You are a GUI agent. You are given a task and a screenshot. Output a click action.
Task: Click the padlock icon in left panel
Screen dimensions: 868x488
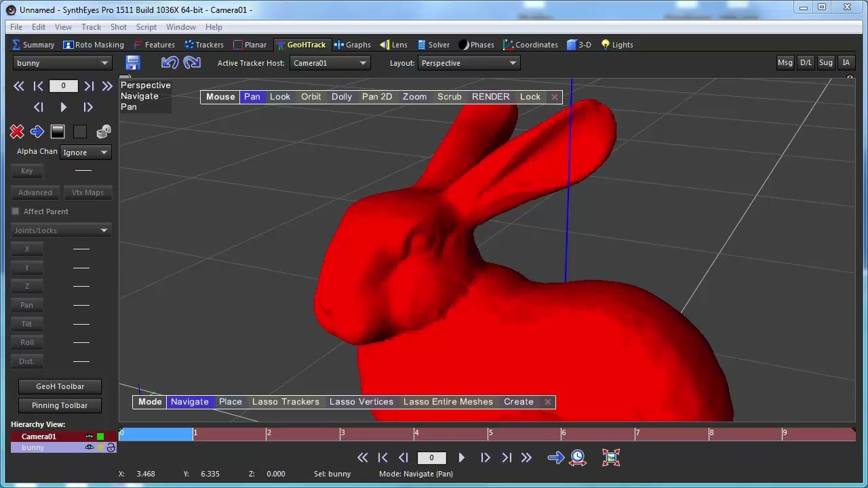pos(104,131)
